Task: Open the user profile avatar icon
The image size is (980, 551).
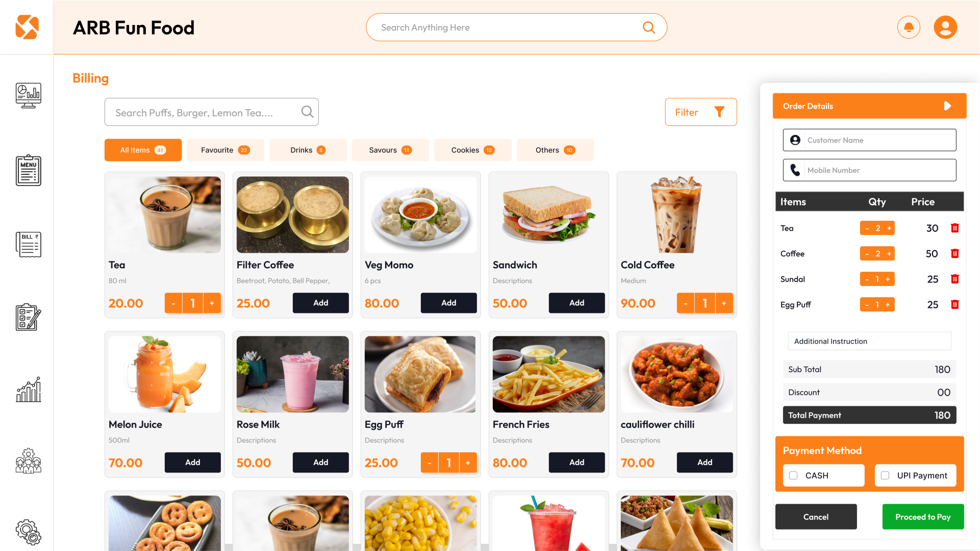Action: (945, 28)
